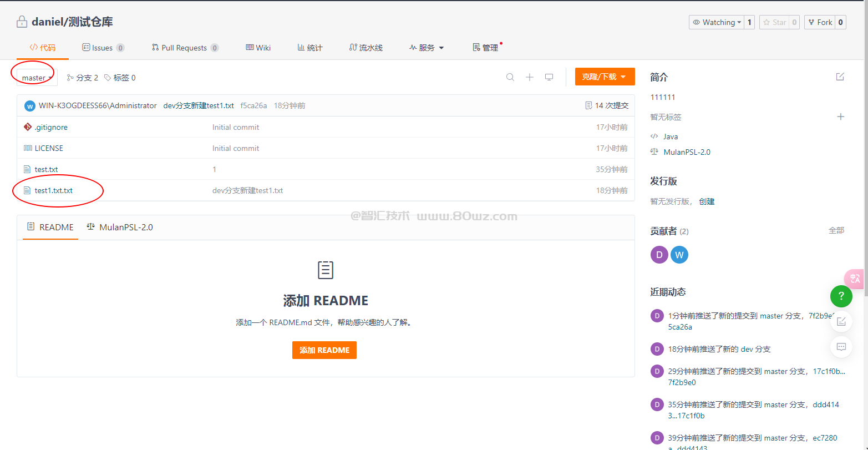Toggle Star on this repository
The height and width of the screenshot is (450, 868).
[775, 22]
